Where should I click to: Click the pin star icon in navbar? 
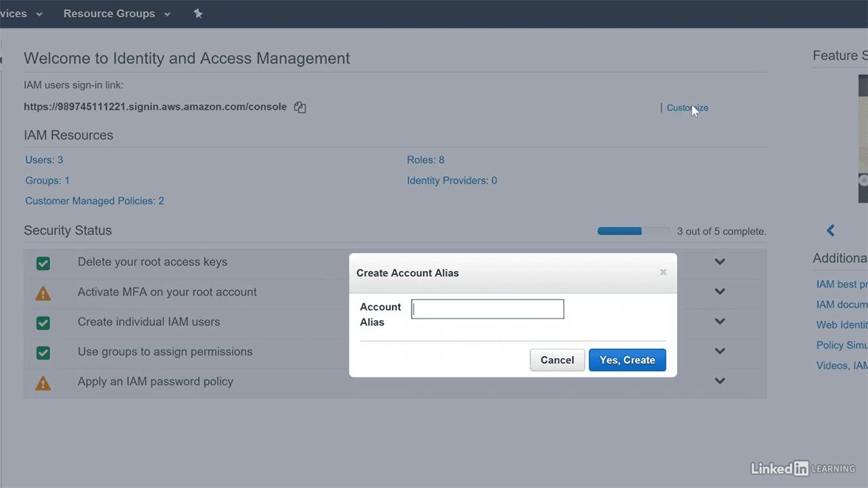coord(198,14)
